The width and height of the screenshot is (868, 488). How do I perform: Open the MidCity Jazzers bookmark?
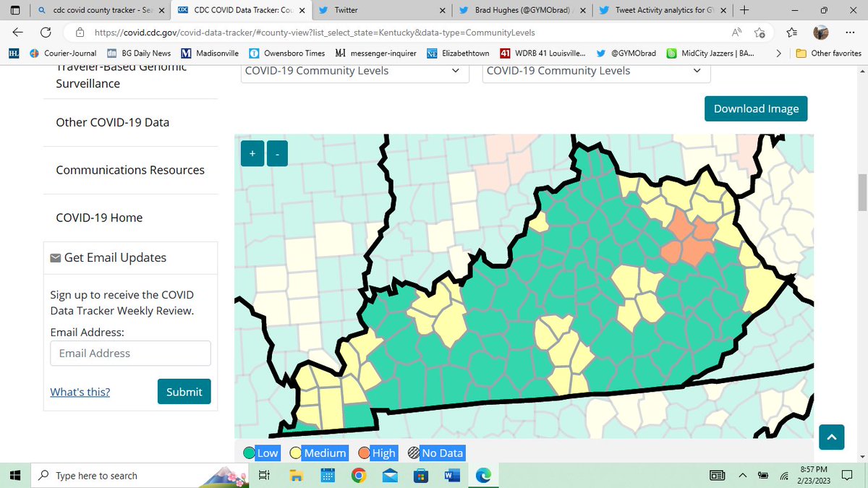[712, 53]
